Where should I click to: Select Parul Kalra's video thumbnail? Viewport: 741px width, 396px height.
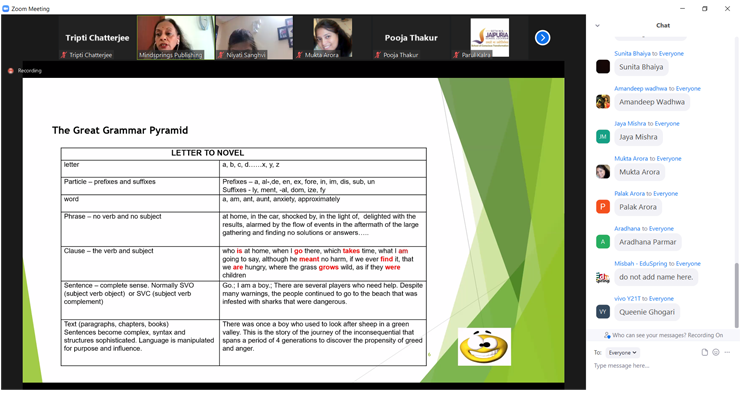[x=490, y=37]
